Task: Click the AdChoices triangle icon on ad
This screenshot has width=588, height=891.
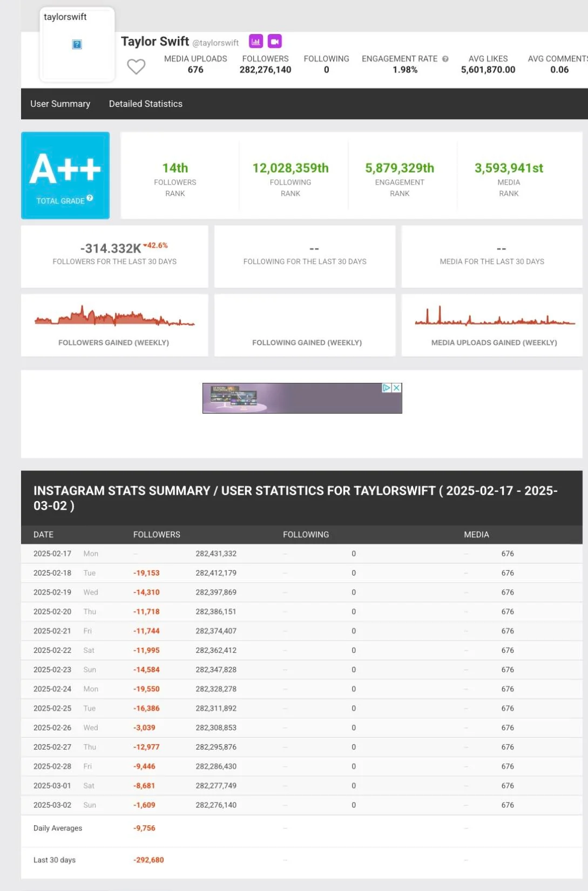Action: pyautogui.click(x=387, y=388)
